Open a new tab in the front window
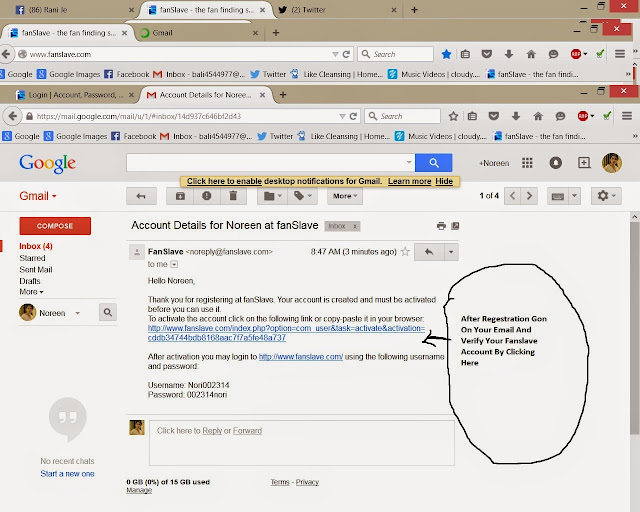The height and width of the screenshot is (512, 640). click(282, 95)
